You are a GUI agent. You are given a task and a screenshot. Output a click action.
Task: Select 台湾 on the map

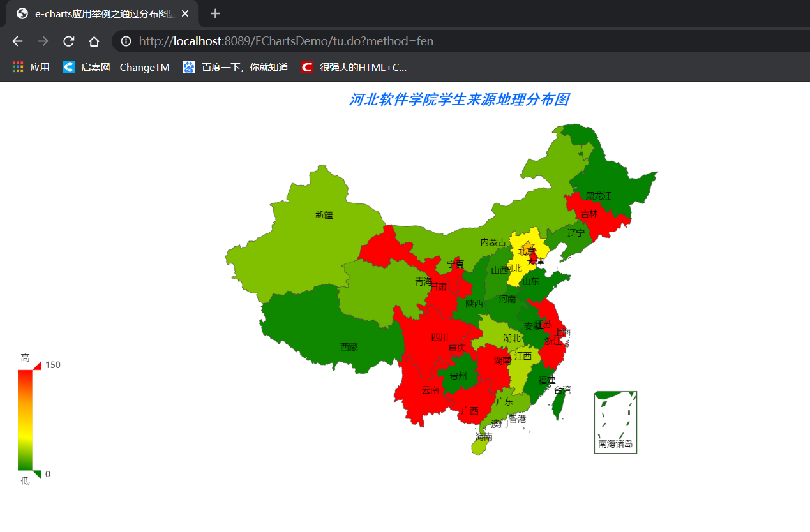point(559,402)
